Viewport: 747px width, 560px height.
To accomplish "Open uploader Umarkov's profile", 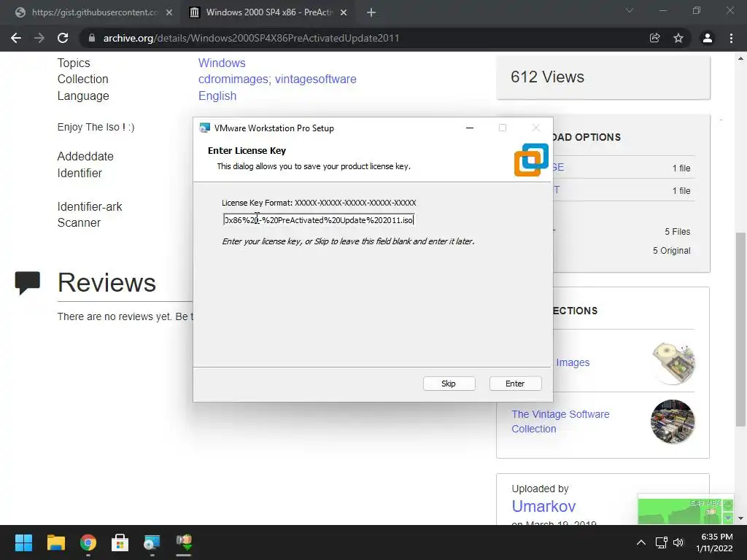I will [x=543, y=506].
